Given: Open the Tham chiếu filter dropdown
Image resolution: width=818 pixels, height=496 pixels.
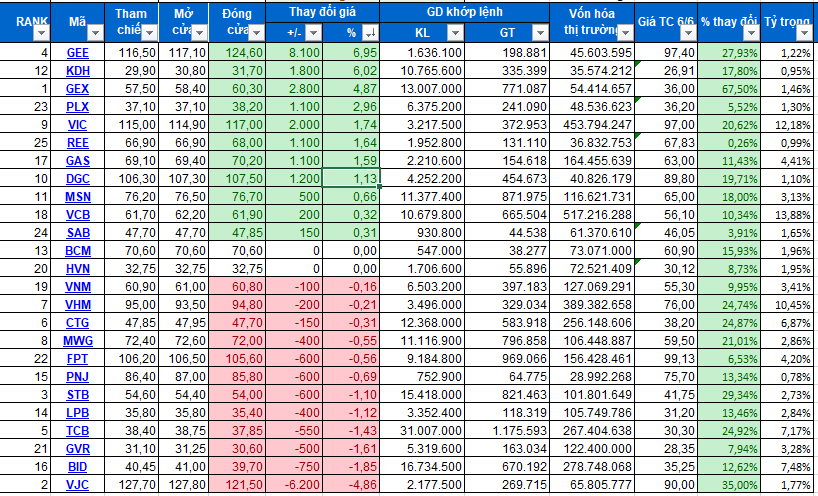Looking at the screenshot, I should click(149, 33).
